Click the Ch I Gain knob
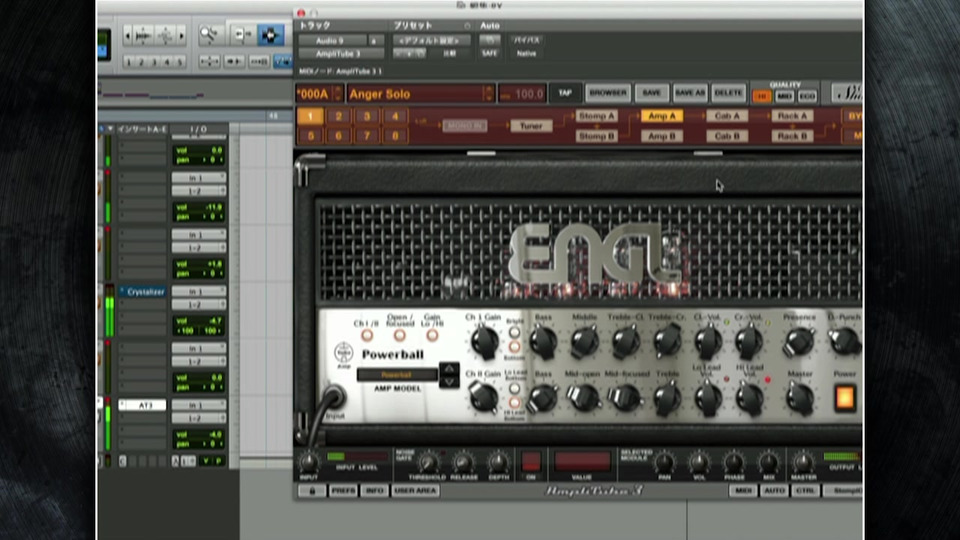The image size is (960, 540). (484, 342)
